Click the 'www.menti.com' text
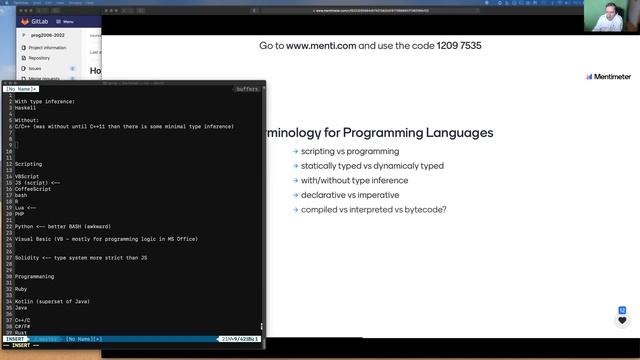 [x=321, y=46]
